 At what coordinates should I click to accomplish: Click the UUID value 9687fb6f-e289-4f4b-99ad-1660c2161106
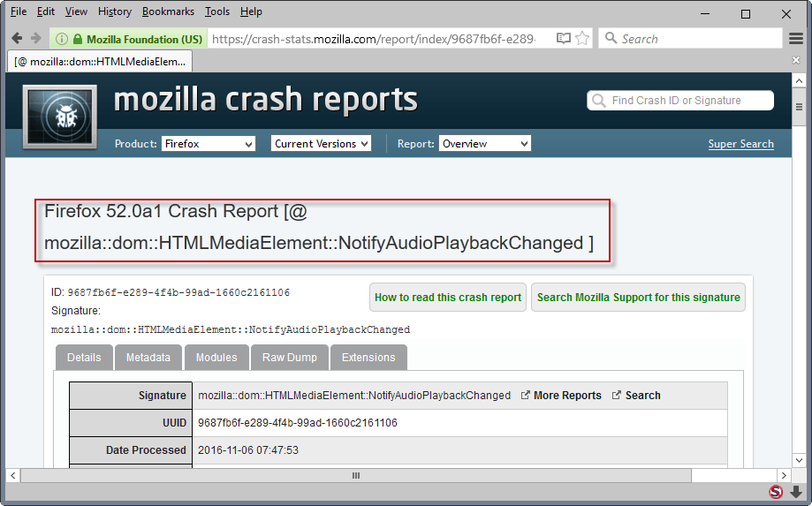[298, 423]
